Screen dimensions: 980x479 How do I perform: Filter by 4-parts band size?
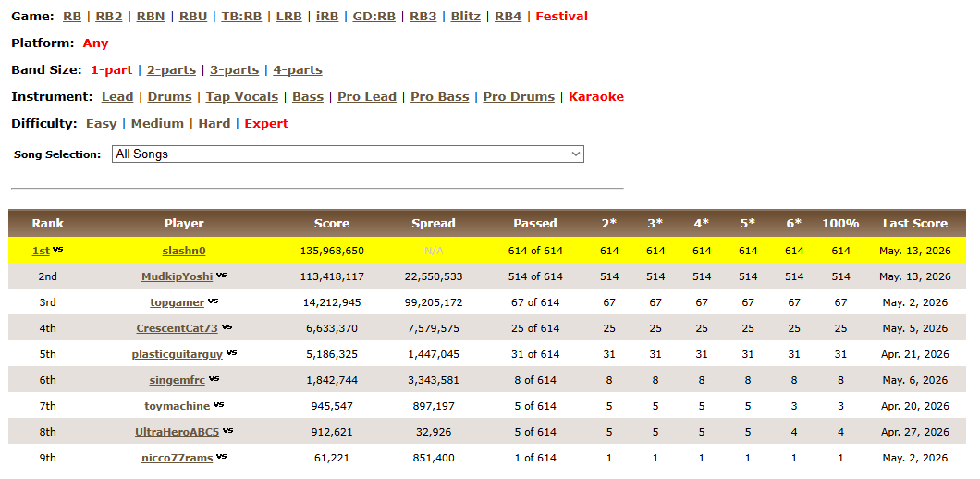point(298,70)
